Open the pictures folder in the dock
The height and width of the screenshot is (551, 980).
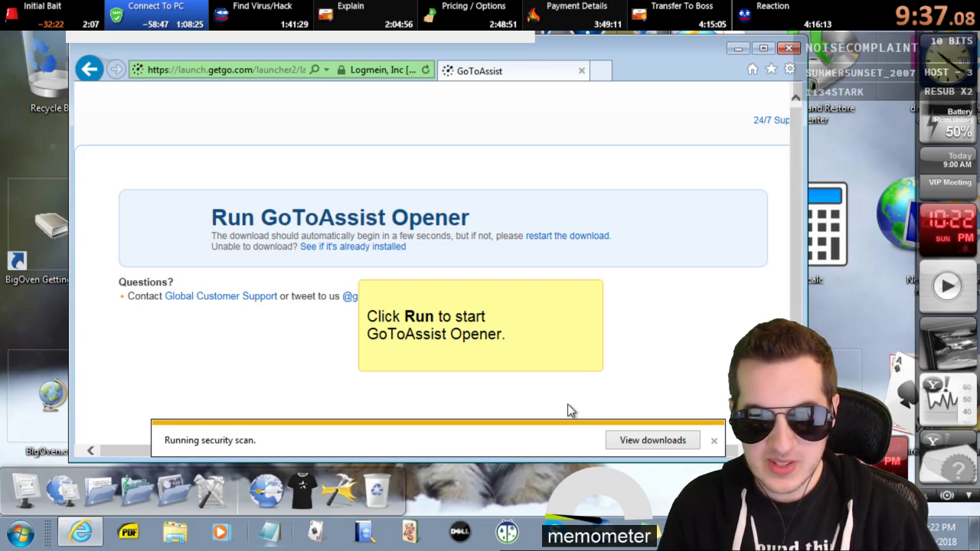point(173,491)
